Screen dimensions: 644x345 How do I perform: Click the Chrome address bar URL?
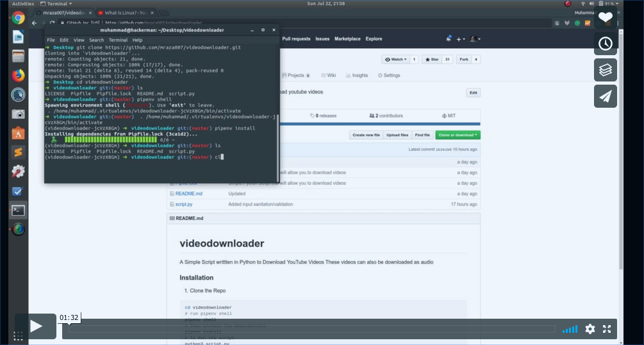point(154,23)
